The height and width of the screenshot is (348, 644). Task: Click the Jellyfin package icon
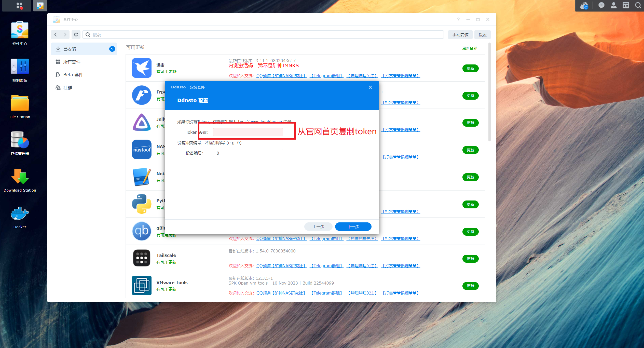(x=142, y=123)
